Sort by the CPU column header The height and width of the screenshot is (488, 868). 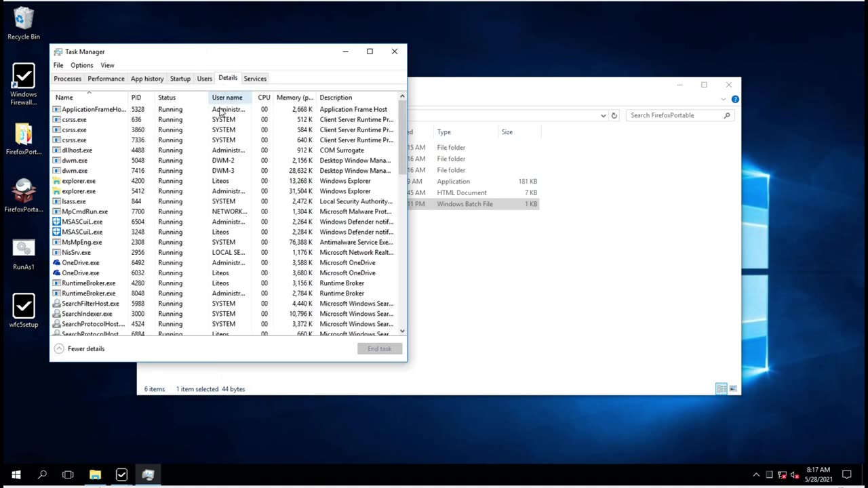tap(264, 98)
